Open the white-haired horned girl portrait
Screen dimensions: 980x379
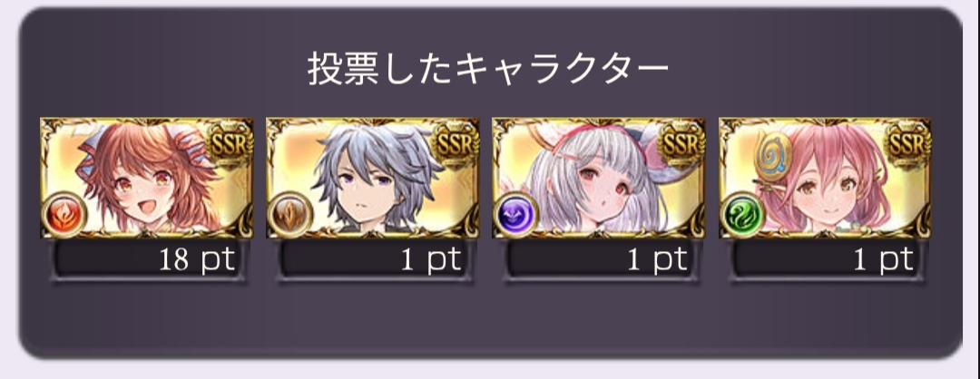(x=599, y=178)
